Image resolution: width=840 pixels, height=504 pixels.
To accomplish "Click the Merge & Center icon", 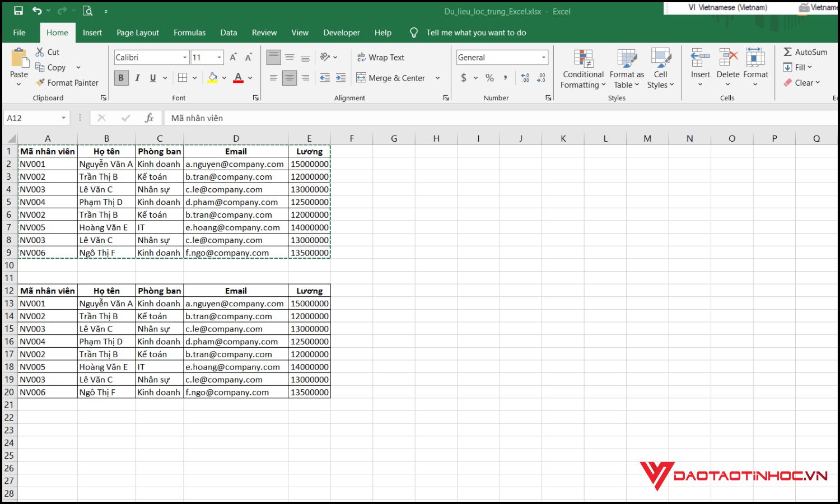I will click(x=361, y=78).
